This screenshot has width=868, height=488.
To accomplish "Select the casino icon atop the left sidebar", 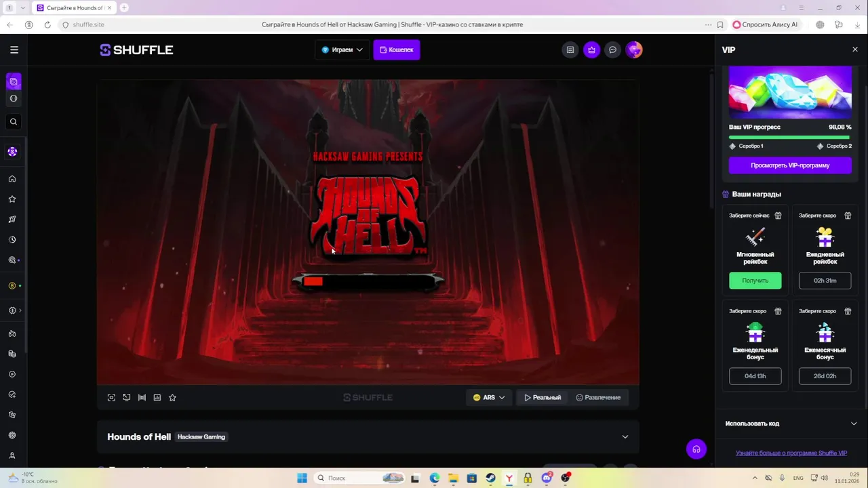I will click(13, 82).
